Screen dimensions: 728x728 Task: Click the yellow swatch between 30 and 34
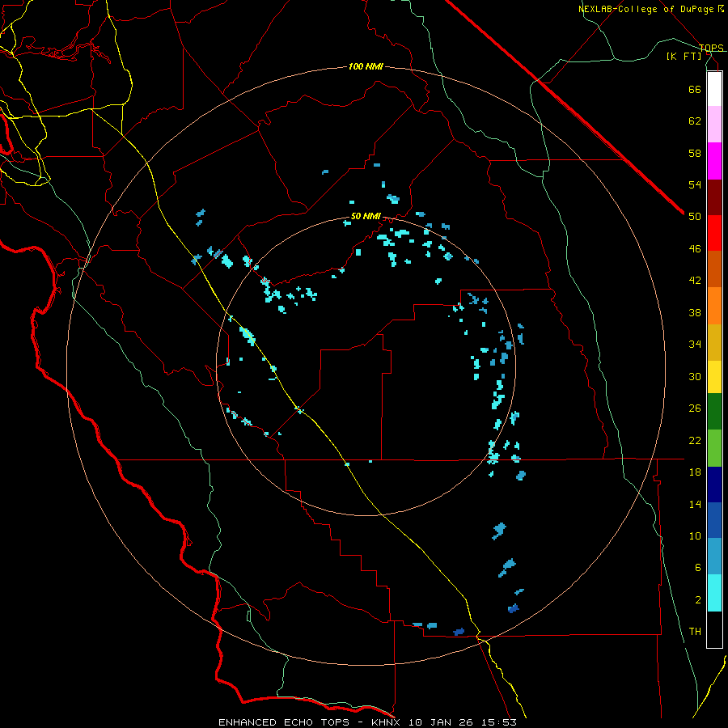[x=714, y=377]
